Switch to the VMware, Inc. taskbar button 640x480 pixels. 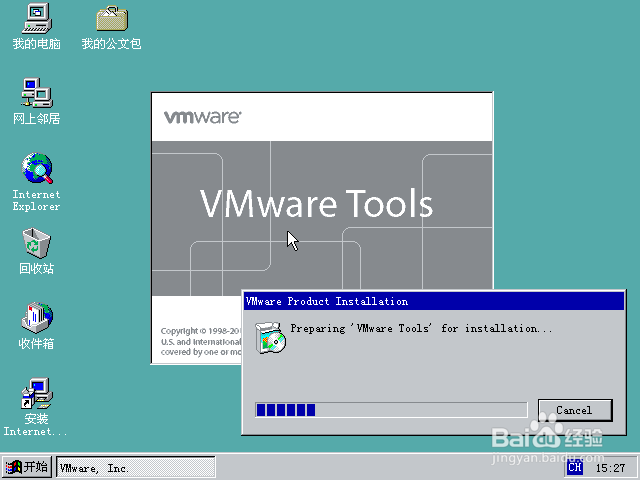[136, 467]
